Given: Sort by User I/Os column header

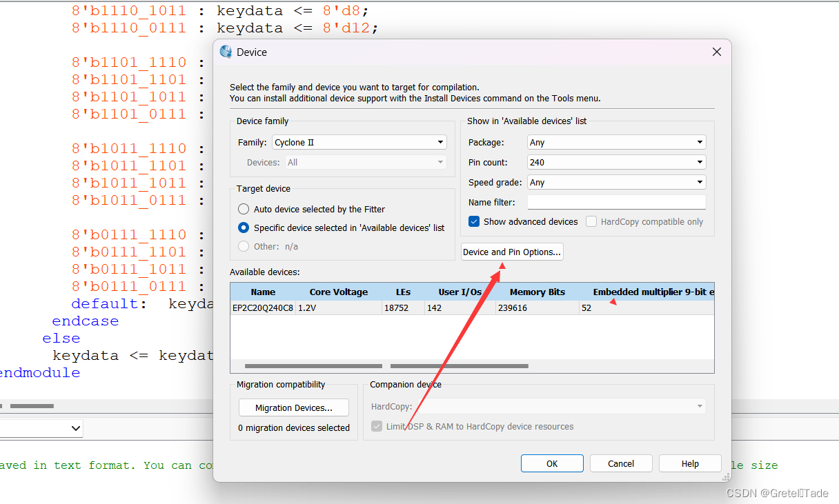Looking at the screenshot, I should (x=460, y=292).
